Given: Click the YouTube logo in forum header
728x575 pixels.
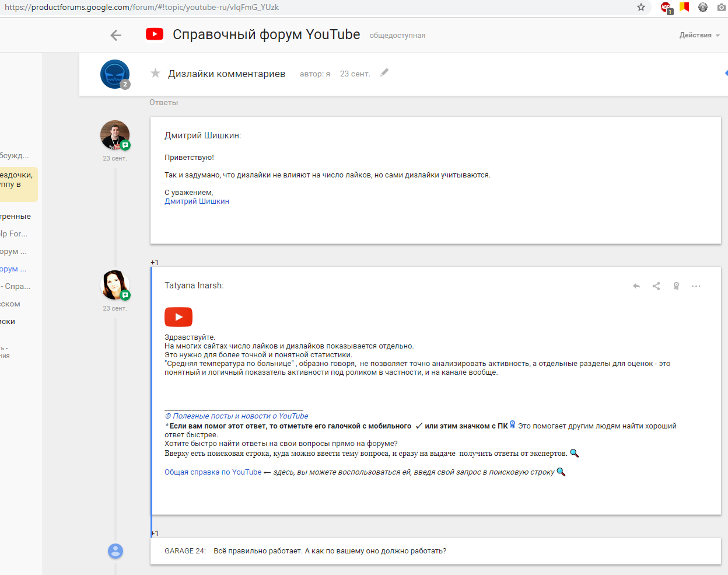Looking at the screenshot, I should (x=155, y=34).
